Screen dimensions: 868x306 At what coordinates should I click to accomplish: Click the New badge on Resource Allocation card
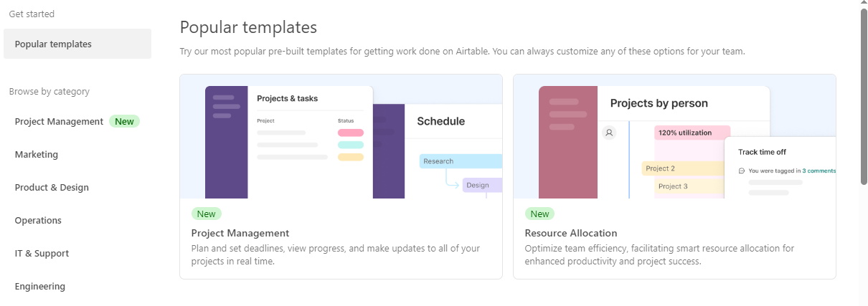(540, 214)
